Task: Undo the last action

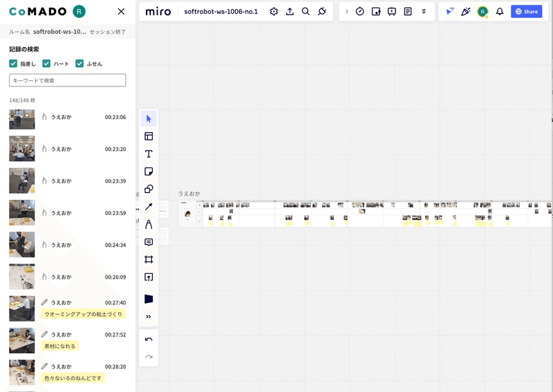Action: [x=149, y=339]
